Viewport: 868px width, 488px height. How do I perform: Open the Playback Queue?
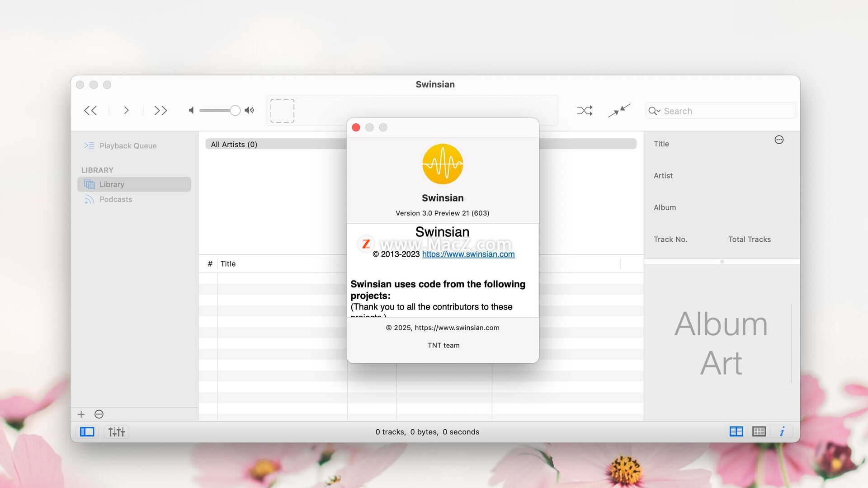(128, 146)
